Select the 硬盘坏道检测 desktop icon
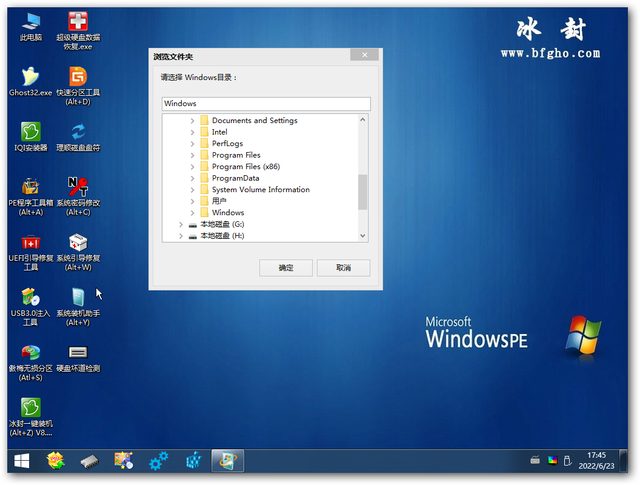This screenshot has height=485, width=640. 78,358
